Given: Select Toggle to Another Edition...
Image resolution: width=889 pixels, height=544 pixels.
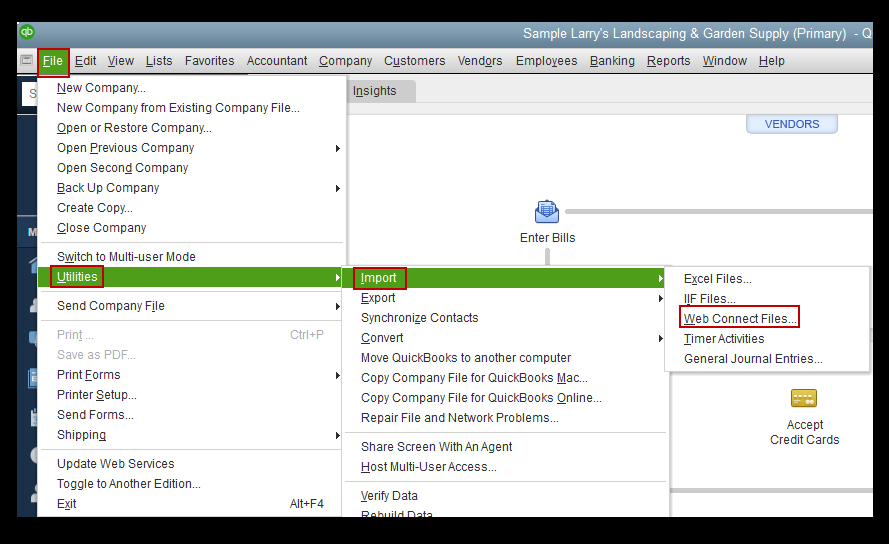Looking at the screenshot, I should point(192,484).
